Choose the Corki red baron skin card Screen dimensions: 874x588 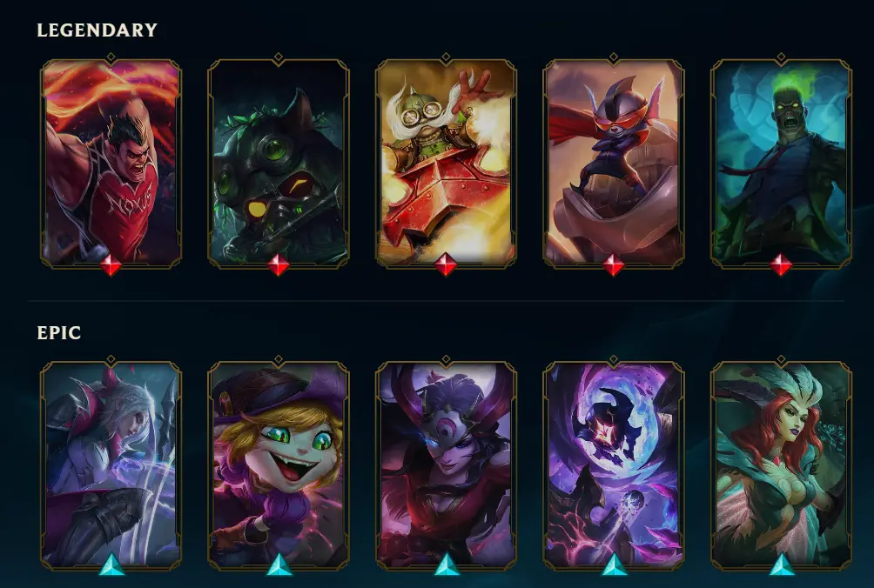[446, 162]
